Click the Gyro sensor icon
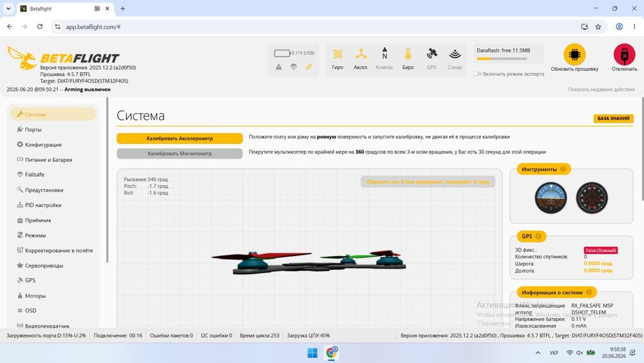644x363 pixels. (x=337, y=54)
